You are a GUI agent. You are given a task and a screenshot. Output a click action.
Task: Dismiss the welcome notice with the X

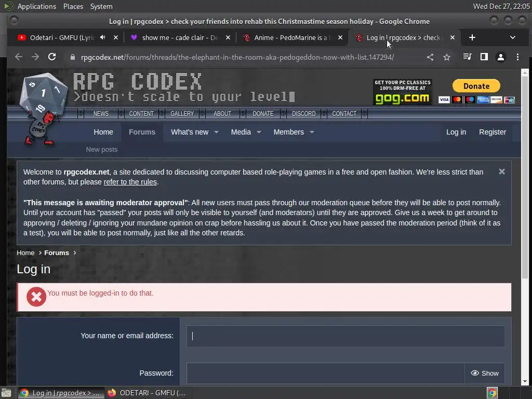click(x=502, y=171)
